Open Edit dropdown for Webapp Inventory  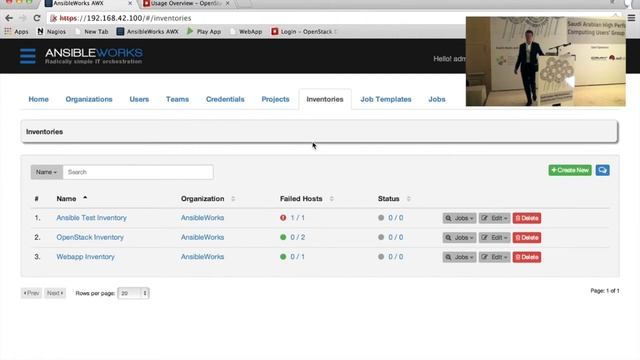coord(494,257)
